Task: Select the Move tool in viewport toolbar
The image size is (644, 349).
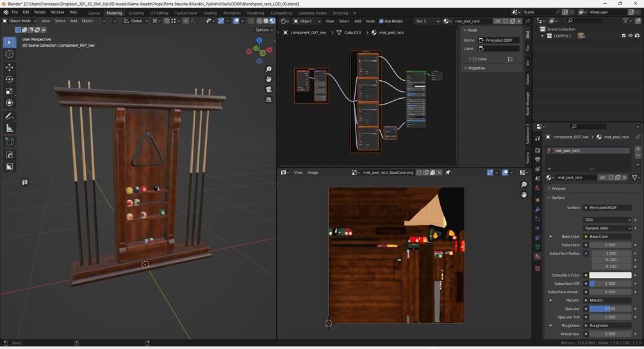Action: coord(10,67)
